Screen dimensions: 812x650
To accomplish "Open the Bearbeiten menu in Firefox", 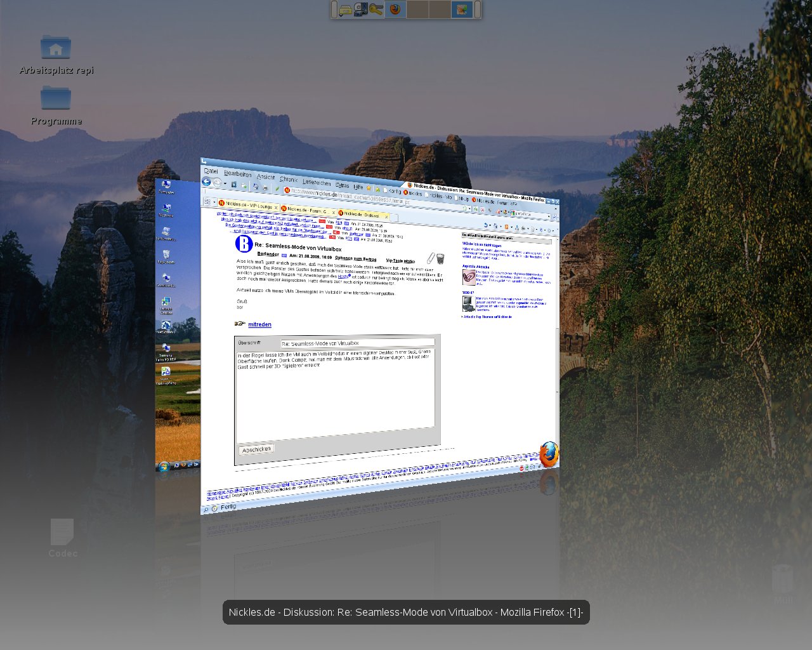I will [x=237, y=173].
